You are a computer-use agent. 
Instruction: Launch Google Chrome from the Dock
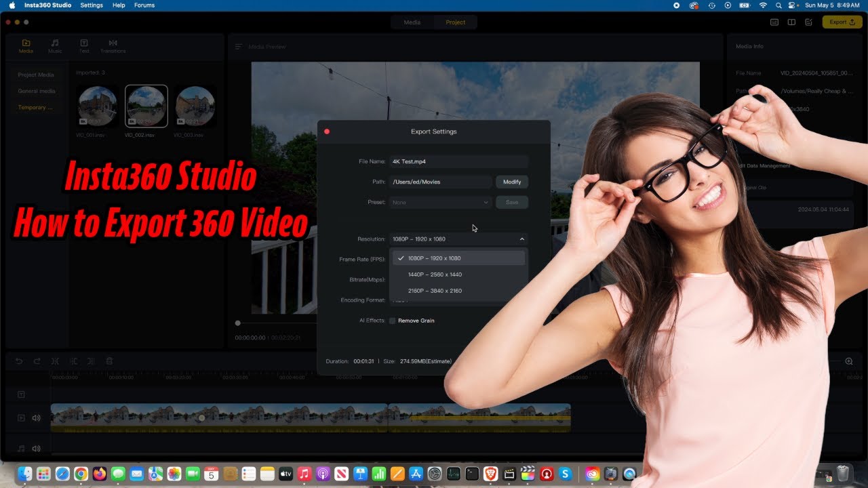[x=81, y=474]
